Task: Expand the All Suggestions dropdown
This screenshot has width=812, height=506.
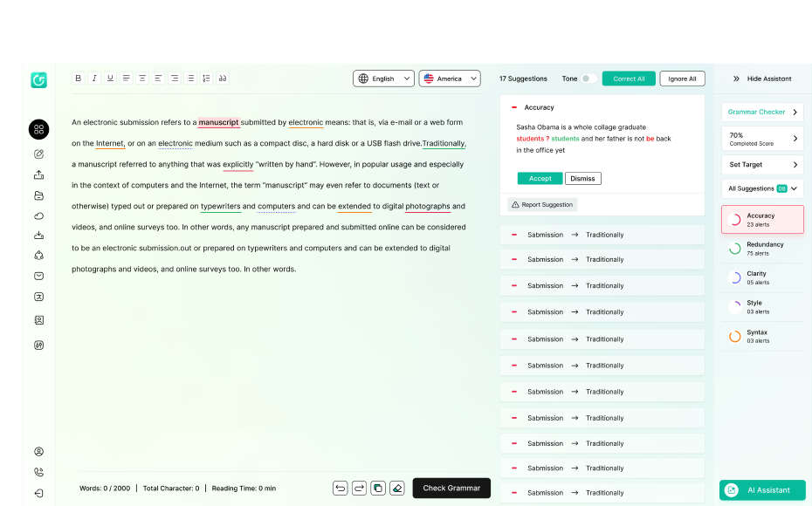Action: click(x=762, y=188)
